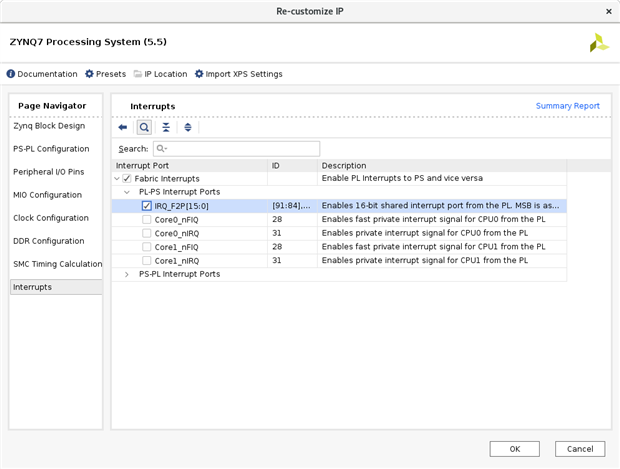This screenshot has width=620, height=469.
Task: Click the Interrupt Port column header
Action: point(190,165)
